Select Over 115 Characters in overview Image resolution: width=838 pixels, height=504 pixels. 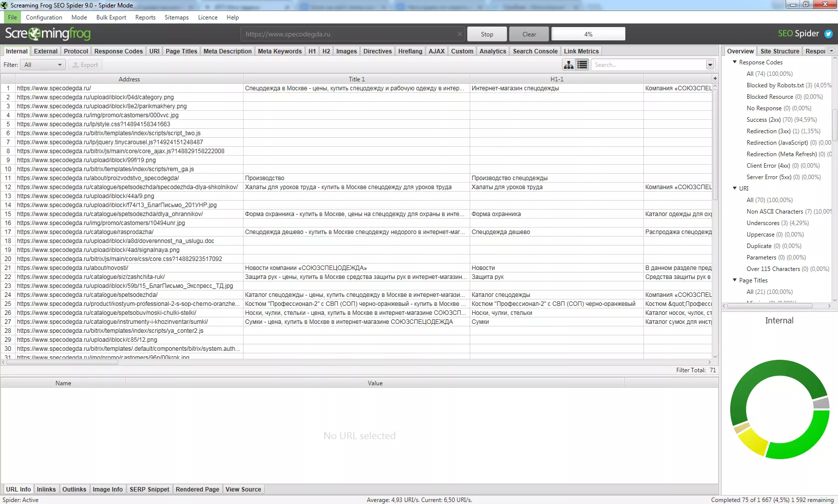point(788,269)
